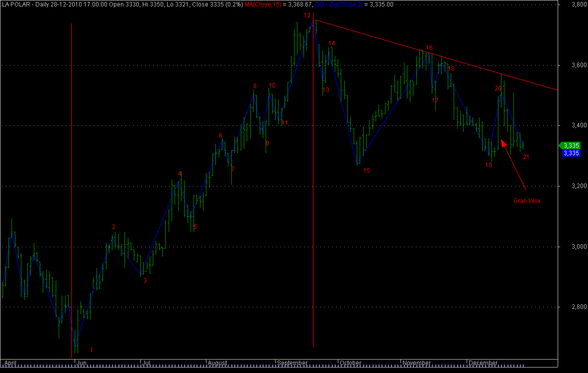
Task: Click the Jul label on the date axis
Action: (146, 363)
